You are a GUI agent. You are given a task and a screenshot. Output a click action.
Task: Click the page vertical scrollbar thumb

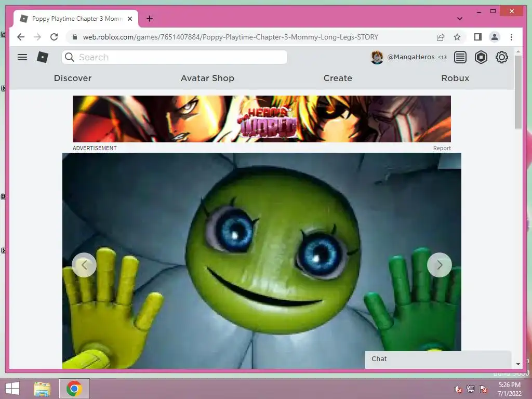pyautogui.click(x=518, y=92)
